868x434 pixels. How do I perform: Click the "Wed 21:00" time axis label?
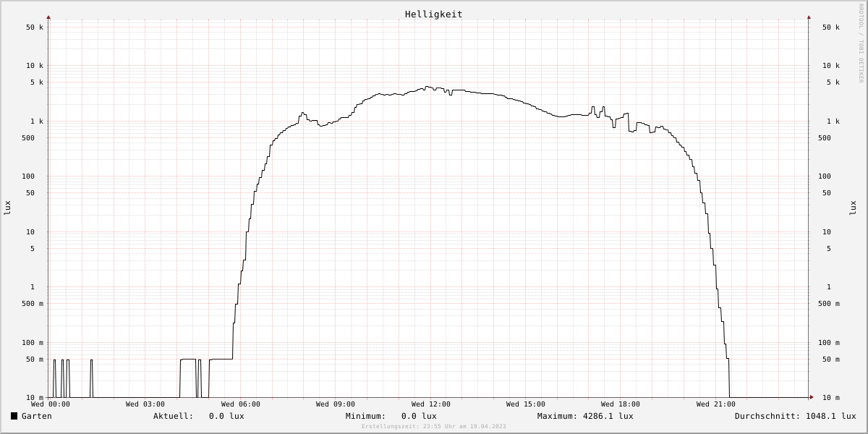click(716, 404)
